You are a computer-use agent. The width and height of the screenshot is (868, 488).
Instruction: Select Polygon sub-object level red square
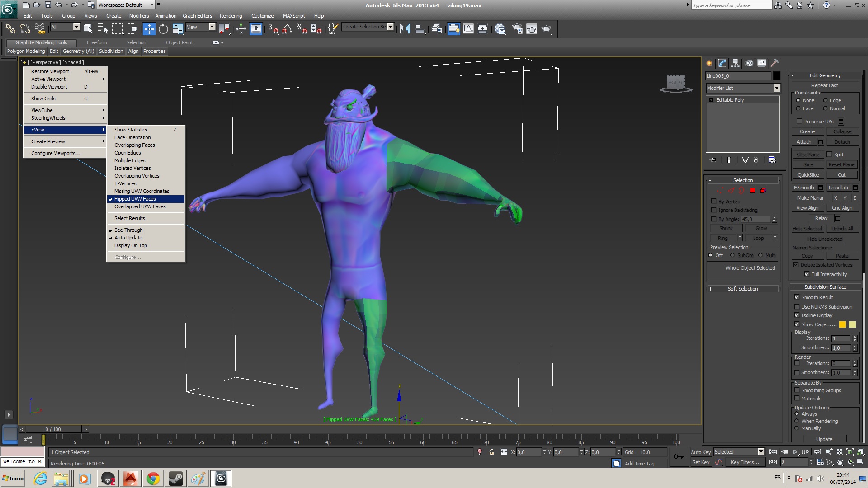coord(753,191)
